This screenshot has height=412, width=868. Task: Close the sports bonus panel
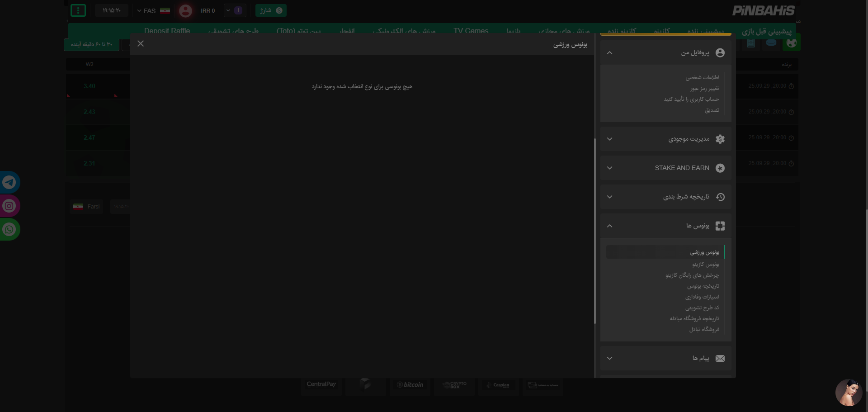click(x=141, y=43)
